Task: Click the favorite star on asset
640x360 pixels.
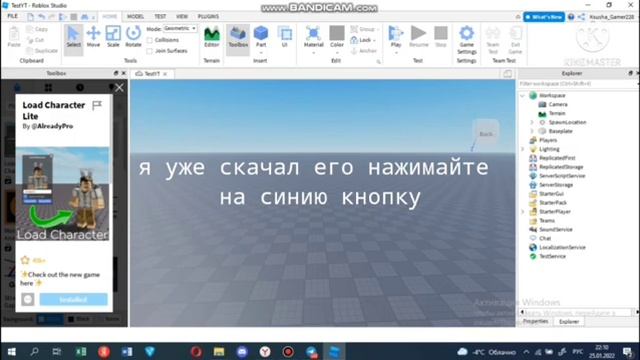Action: coord(25,260)
